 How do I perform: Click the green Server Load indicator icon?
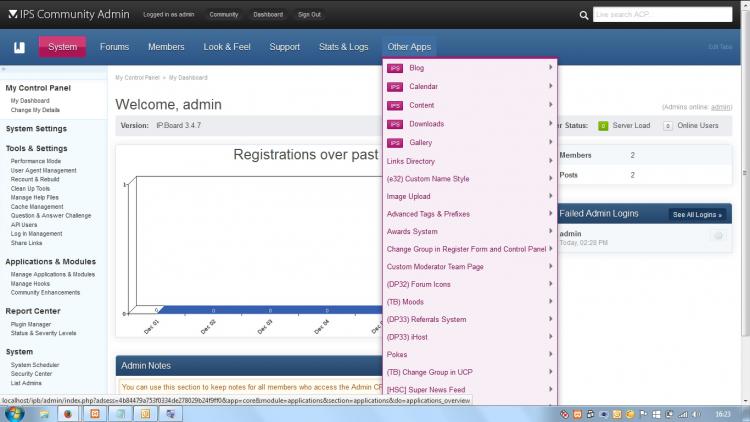pos(603,126)
